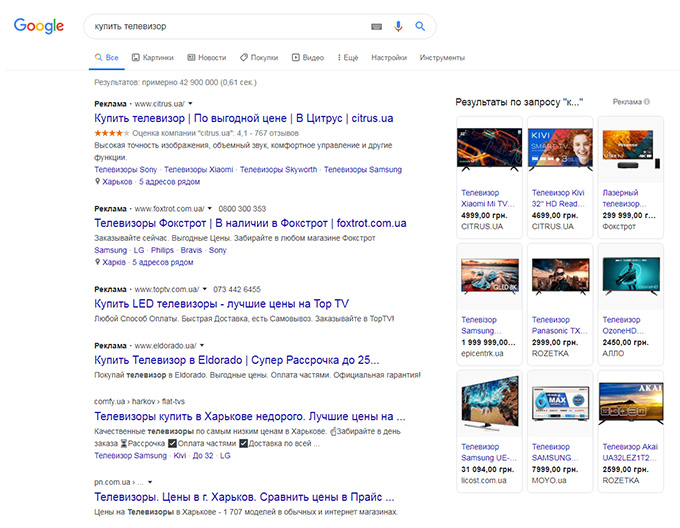Open the Eldorado ad title link
680x528 pixels.
[237, 360]
